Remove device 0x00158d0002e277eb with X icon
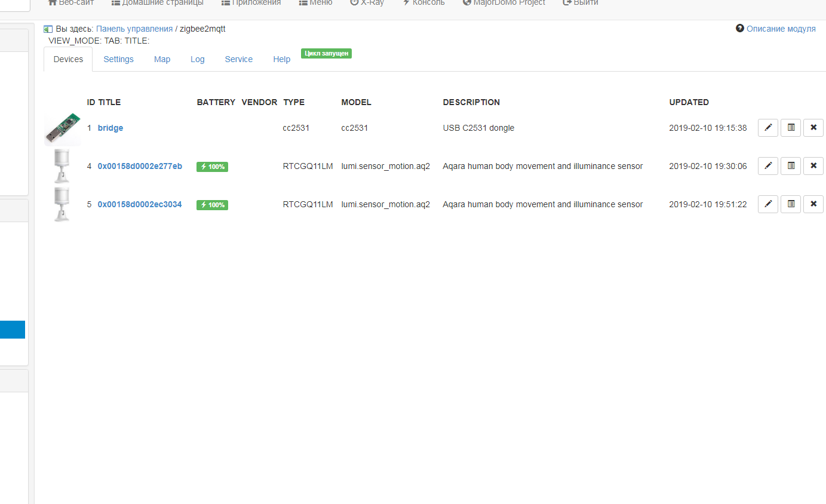 point(813,166)
